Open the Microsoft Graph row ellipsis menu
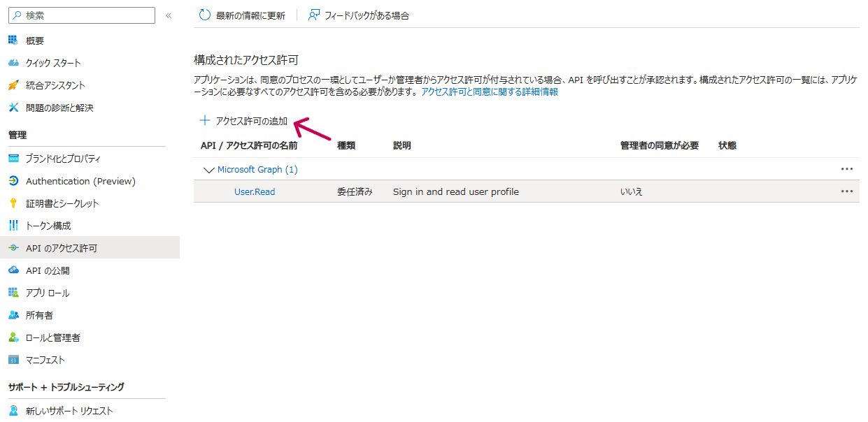 click(847, 168)
